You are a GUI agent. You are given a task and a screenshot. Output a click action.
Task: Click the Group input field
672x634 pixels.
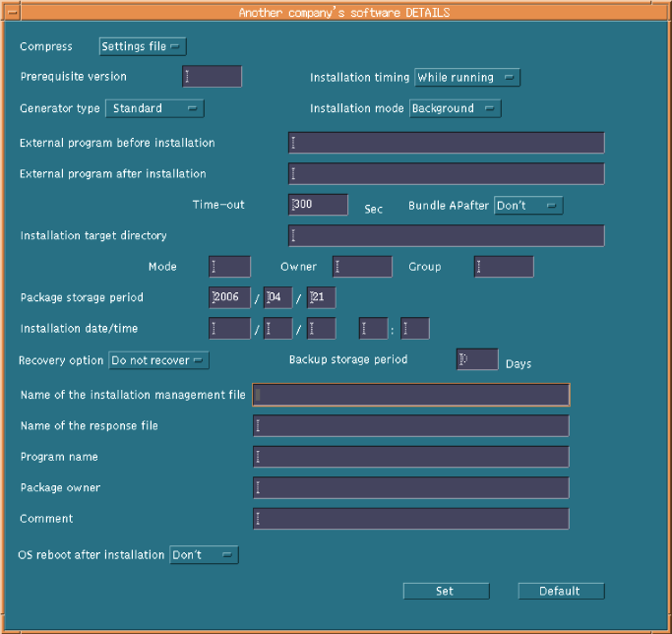point(504,267)
